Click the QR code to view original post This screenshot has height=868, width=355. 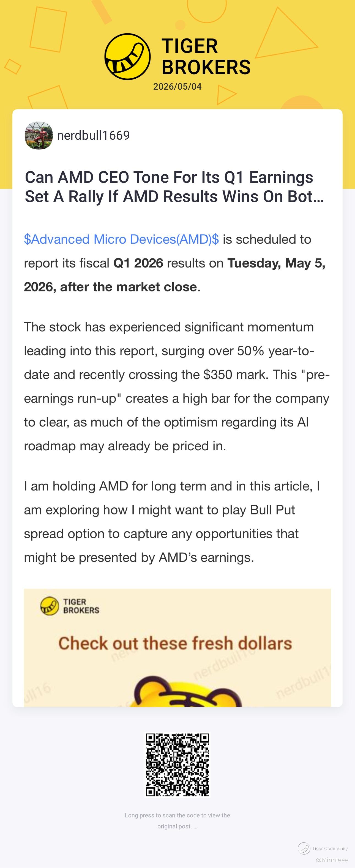click(x=177, y=765)
